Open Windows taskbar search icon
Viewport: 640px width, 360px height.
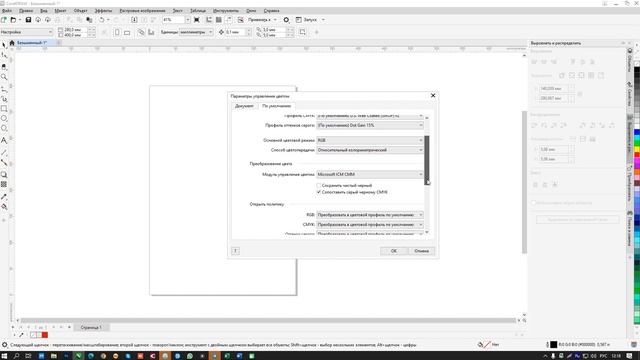(x=17, y=356)
